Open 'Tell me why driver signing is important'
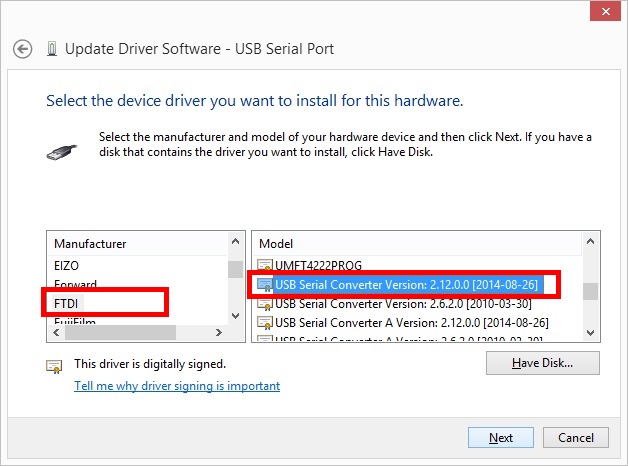 177,386
